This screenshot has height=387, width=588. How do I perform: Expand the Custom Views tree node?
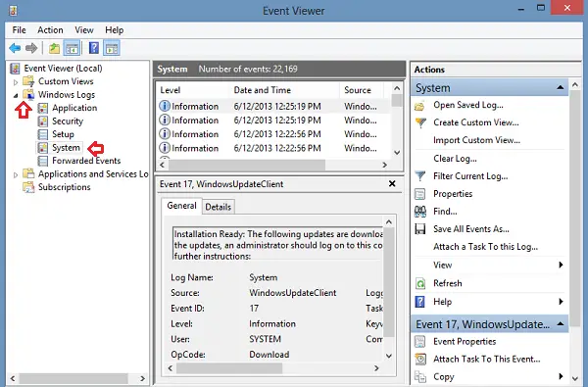[16, 81]
